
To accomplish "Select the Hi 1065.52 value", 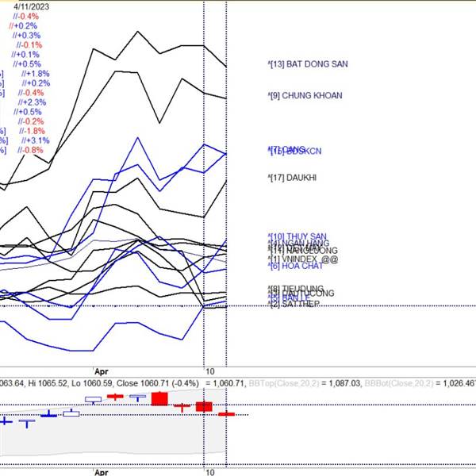I will pos(48,383).
